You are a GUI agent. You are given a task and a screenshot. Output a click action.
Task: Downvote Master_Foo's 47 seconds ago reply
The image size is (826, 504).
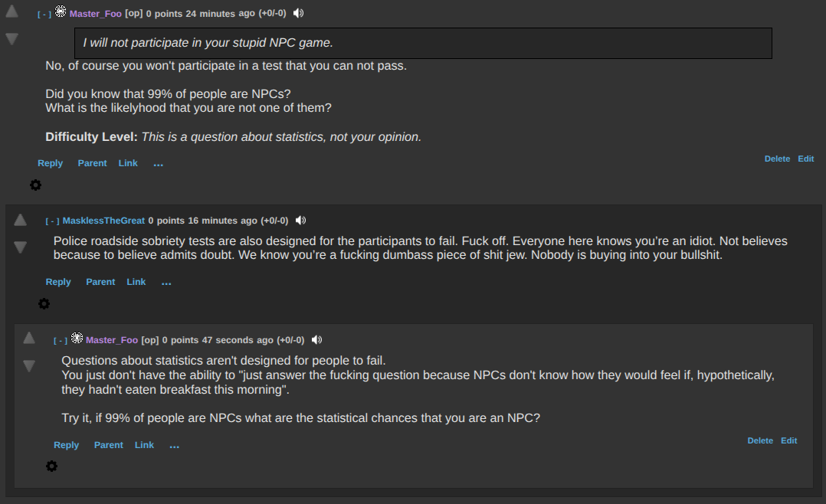(28, 365)
